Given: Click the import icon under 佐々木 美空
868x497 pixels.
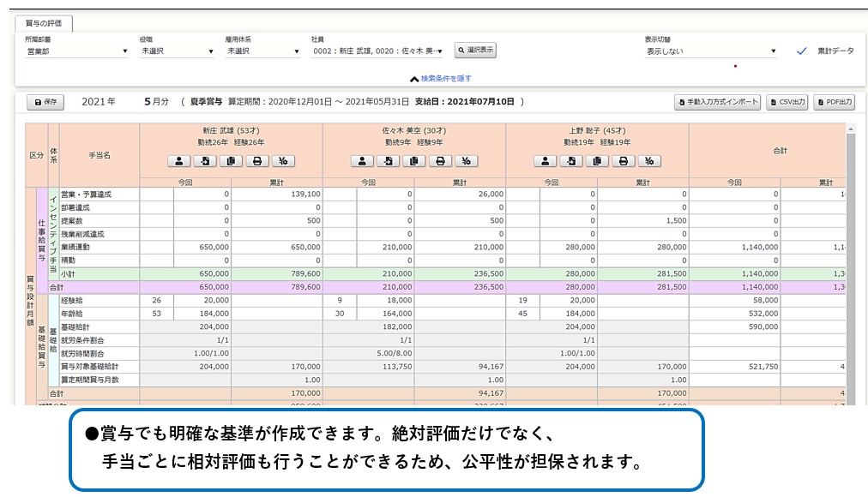Looking at the screenshot, I should coord(389,161).
